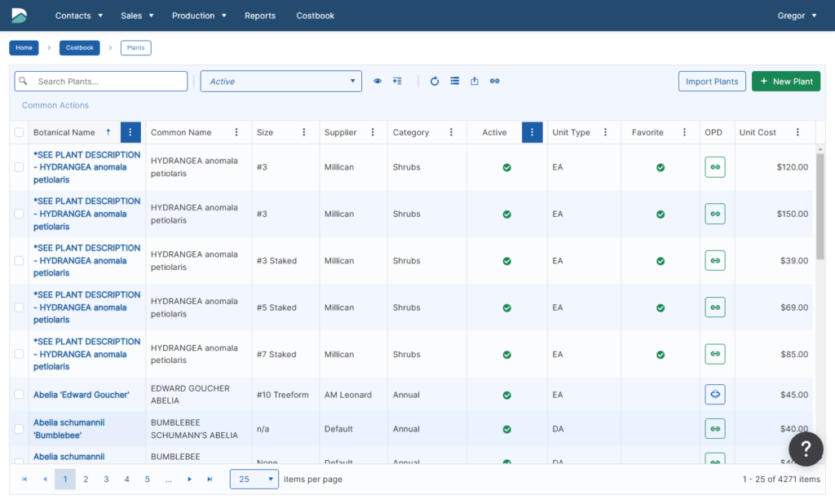Tick the select-all checkbox in the table header
Image resolution: width=835 pixels, height=504 pixels.
pyautogui.click(x=20, y=132)
